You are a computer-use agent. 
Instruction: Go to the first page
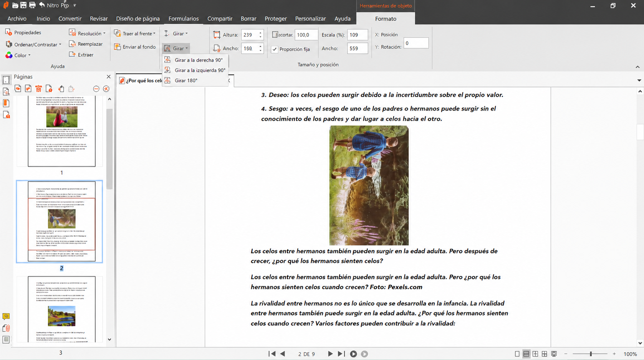(x=272, y=354)
